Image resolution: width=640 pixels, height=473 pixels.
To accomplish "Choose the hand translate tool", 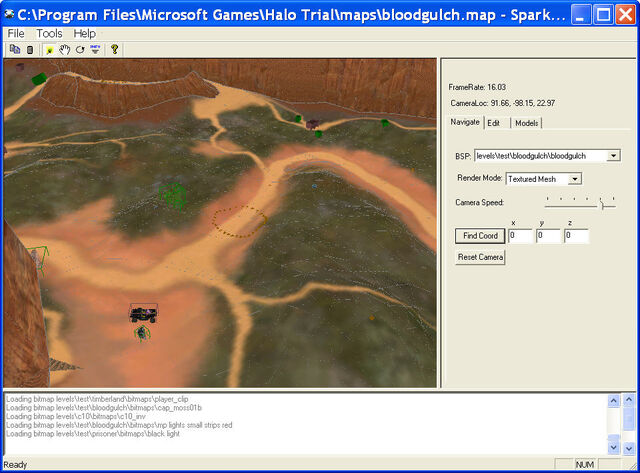I will click(x=64, y=50).
